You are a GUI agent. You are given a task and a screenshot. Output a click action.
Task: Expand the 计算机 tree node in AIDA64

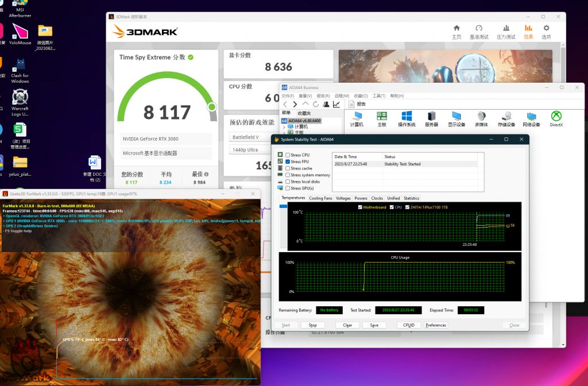pos(284,127)
